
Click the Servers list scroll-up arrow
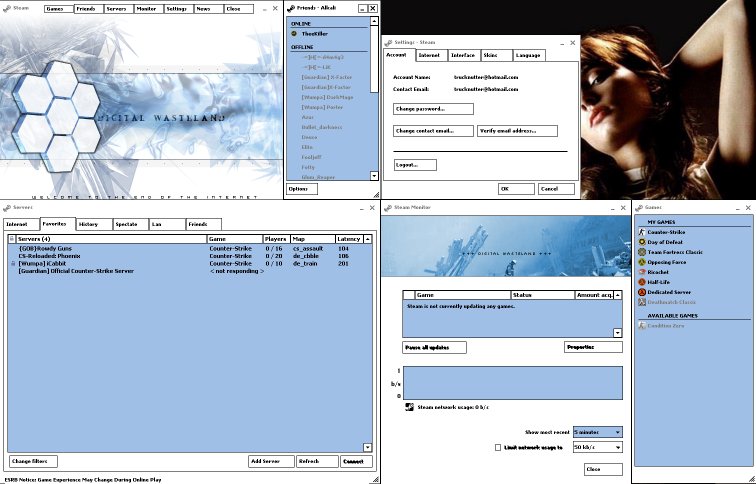(367, 239)
